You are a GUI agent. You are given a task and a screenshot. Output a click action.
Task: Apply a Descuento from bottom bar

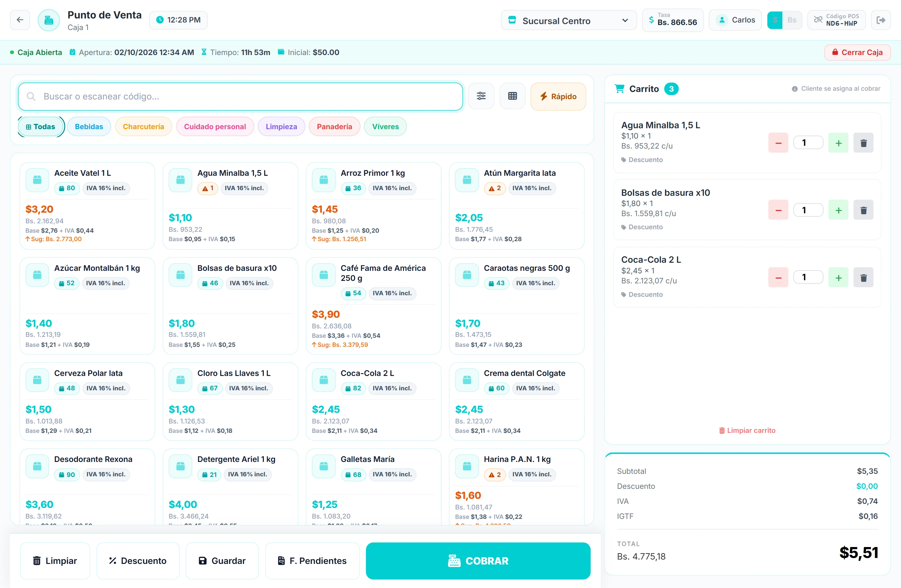[x=138, y=561]
